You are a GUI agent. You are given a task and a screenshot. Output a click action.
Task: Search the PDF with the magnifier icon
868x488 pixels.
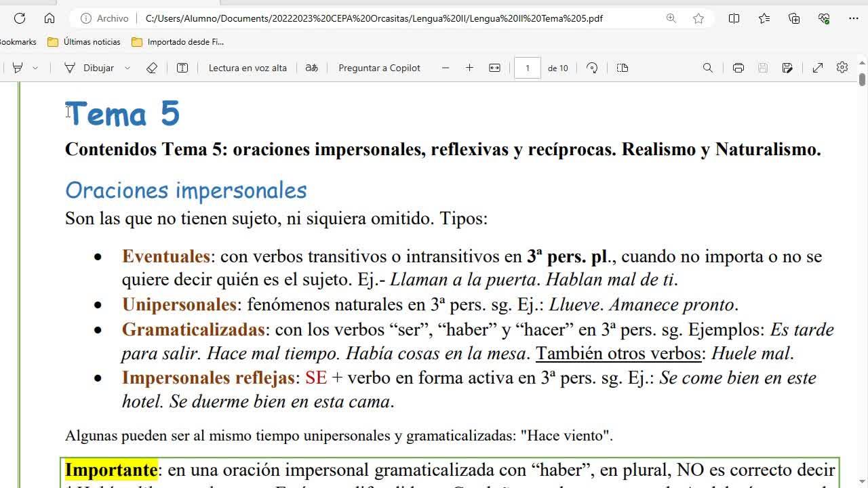[x=708, y=68]
